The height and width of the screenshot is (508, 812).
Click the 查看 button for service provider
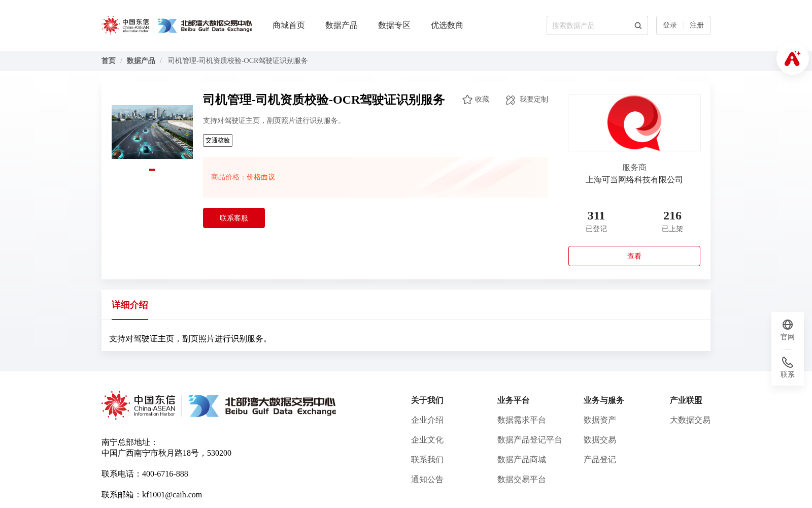click(x=634, y=256)
